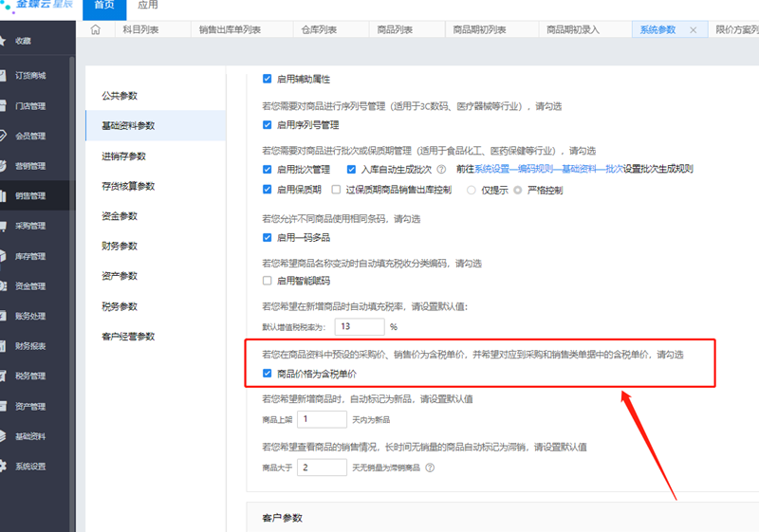Screen dimensions: 759x532
Task: Open 财务参数 settings category
Action: 120,247
